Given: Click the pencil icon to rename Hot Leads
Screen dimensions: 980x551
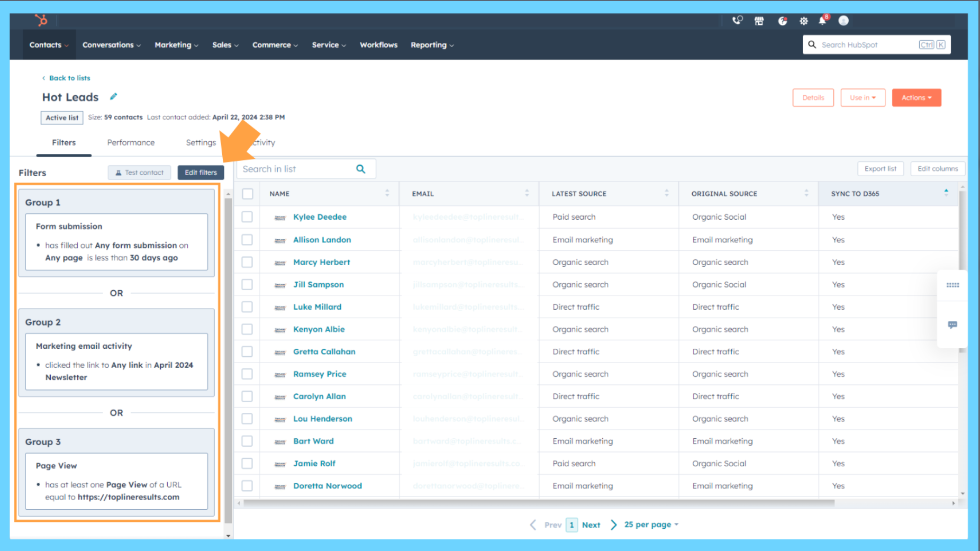Looking at the screenshot, I should click(x=113, y=97).
